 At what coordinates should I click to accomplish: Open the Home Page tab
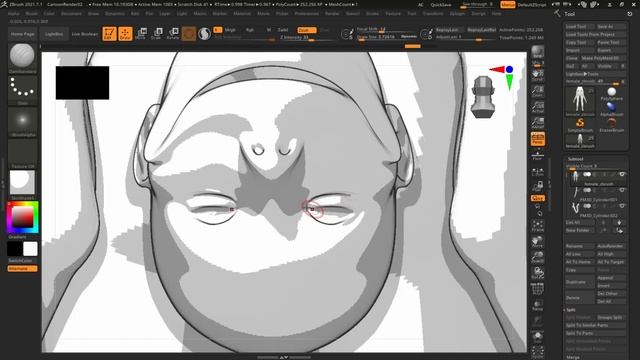22,34
